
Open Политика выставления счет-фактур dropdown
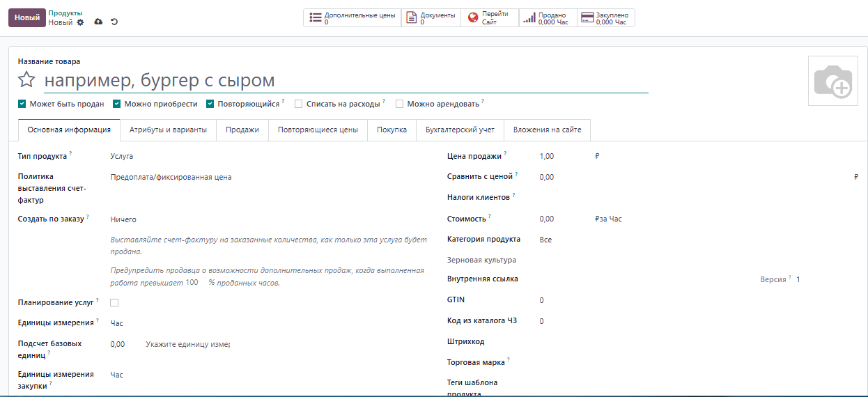coord(270,177)
